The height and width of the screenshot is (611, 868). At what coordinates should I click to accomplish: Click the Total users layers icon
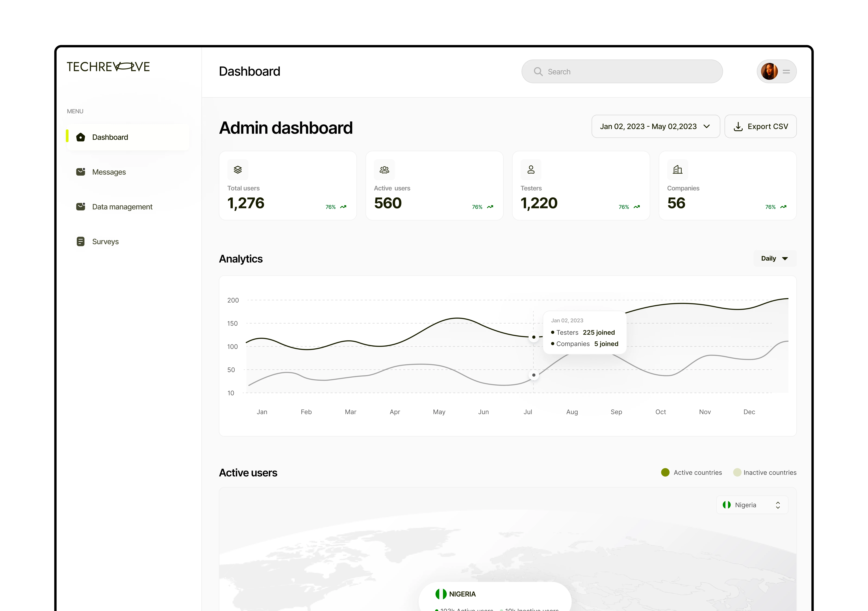[237, 170]
